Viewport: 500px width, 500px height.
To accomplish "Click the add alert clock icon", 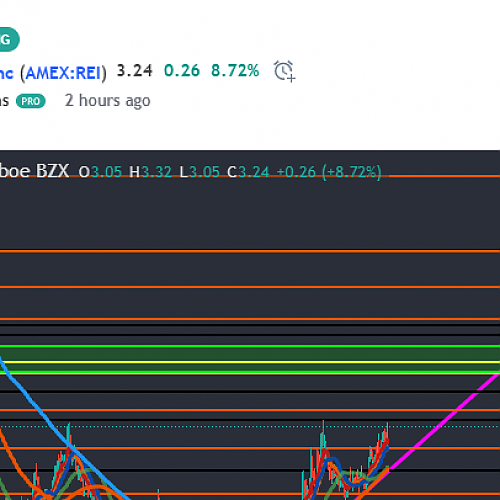I will pos(284,71).
